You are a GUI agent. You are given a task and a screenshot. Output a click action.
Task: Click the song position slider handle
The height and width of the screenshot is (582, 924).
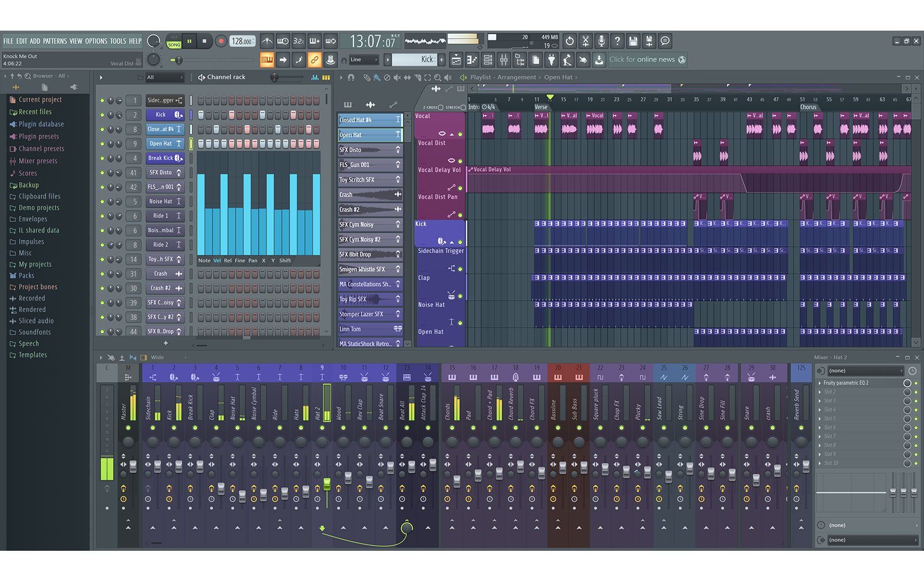(x=178, y=60)
